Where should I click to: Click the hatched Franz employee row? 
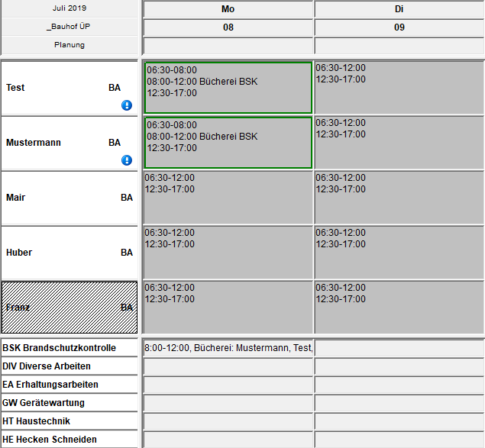click(x=70, y=308)
